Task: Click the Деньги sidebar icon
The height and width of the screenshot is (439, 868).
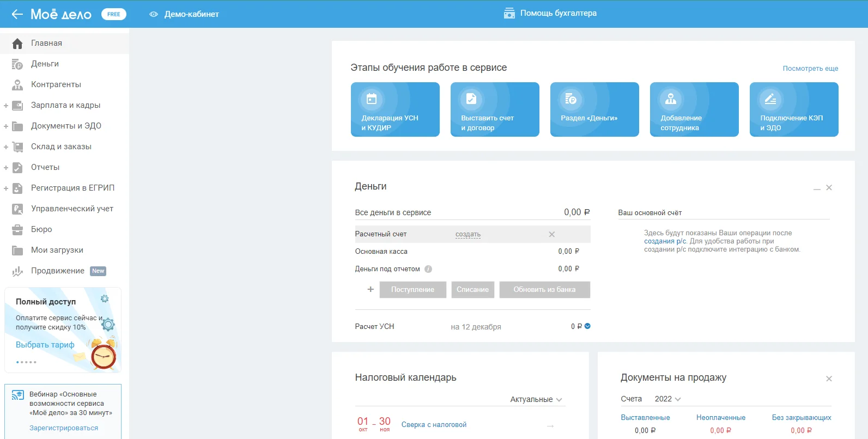Action: pyautogui.click(x=17, y=64)
